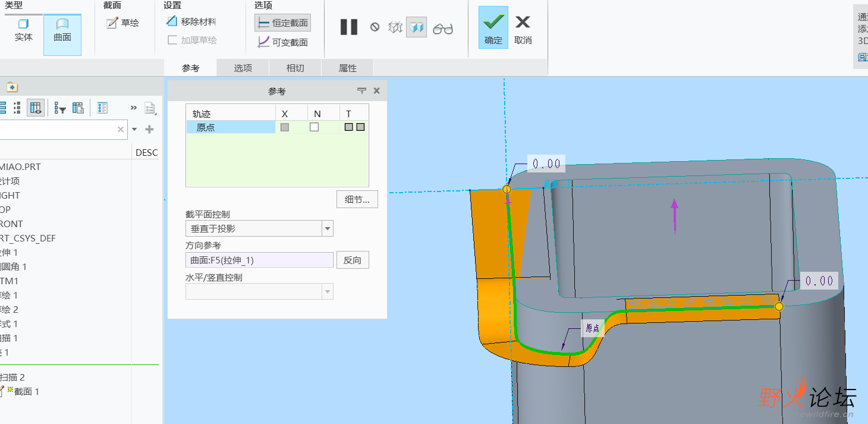
Task: Select the 截面 1 tree item
Action: pyautogui.click(x=26, y=392)
